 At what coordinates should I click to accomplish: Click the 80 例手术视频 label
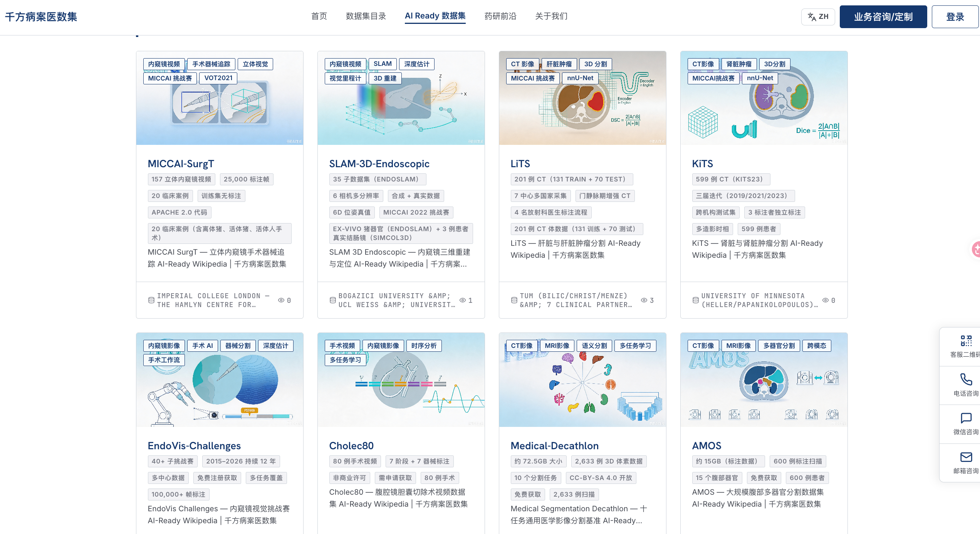[355, 461]
